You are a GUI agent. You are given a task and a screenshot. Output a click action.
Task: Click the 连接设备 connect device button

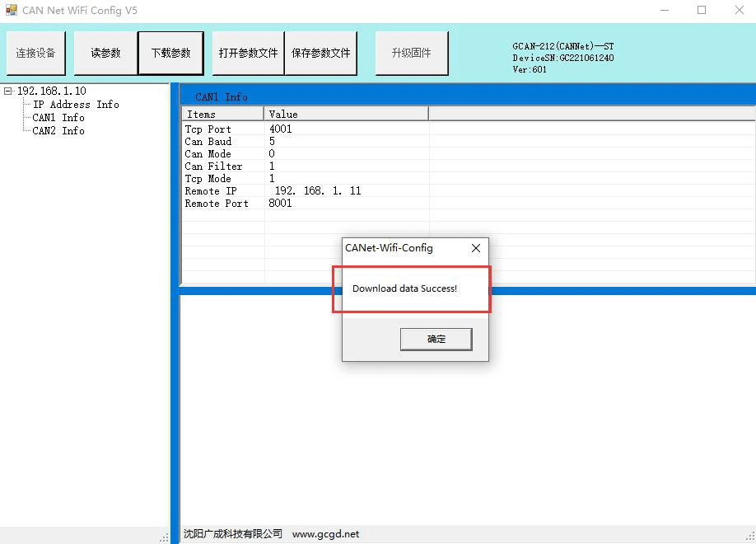(35, 54)
